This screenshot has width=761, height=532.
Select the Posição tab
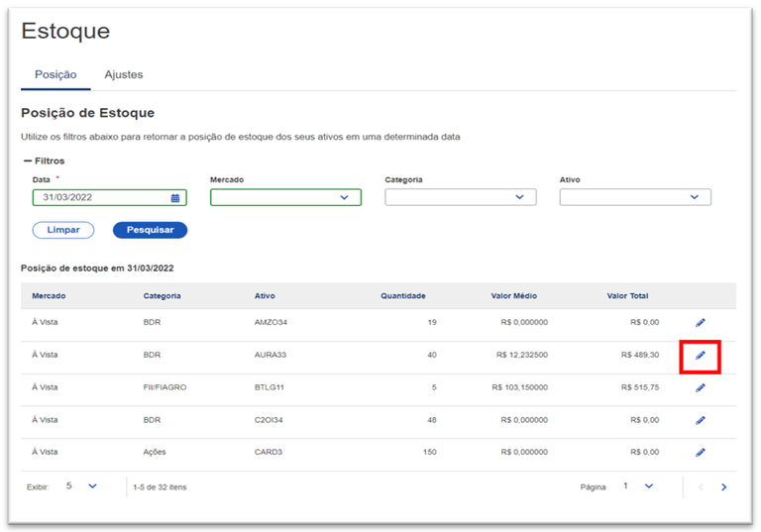click(x=55, y=75)
